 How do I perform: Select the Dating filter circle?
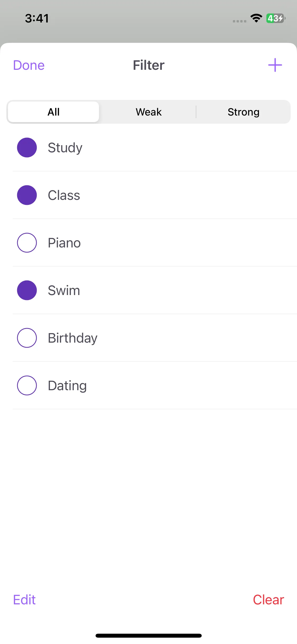pyautogui.click(x=27, y=385)
